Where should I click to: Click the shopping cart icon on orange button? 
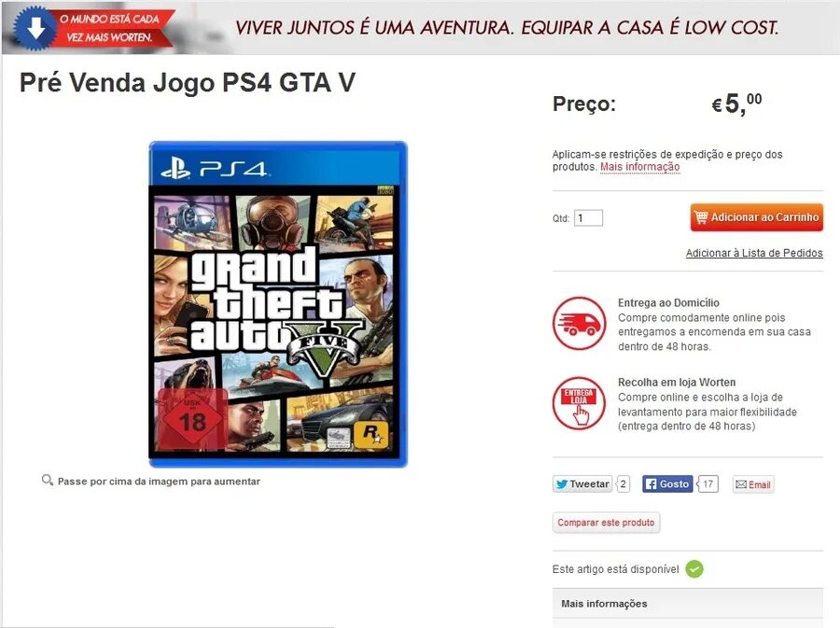tap(701, 217)
